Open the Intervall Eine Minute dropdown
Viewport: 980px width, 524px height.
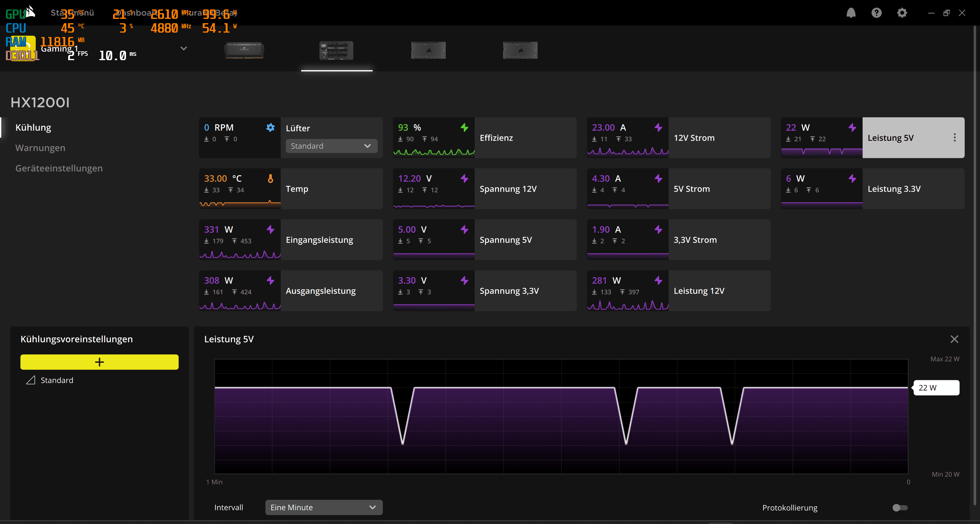point(324,507)
